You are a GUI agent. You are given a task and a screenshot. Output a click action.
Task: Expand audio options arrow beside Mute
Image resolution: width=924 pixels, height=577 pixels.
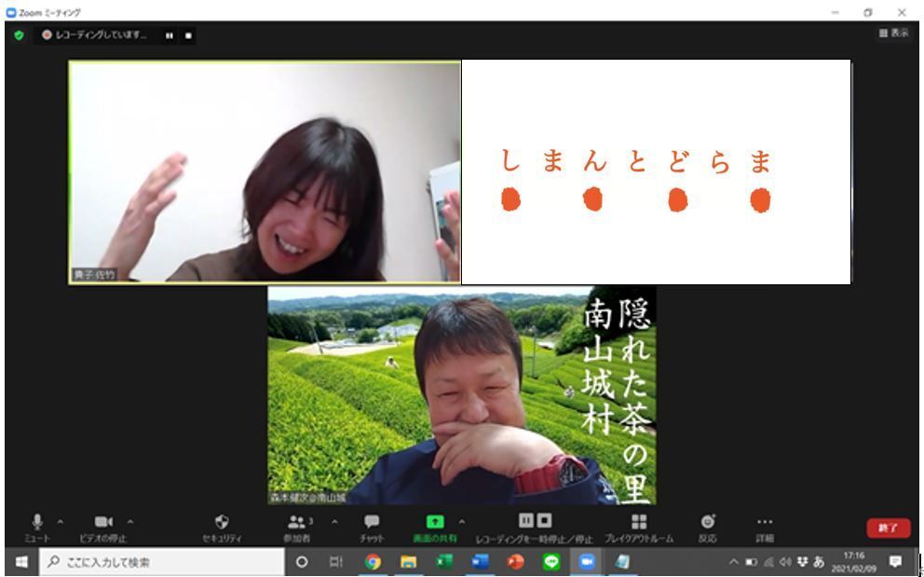click(x=61, y=522)
